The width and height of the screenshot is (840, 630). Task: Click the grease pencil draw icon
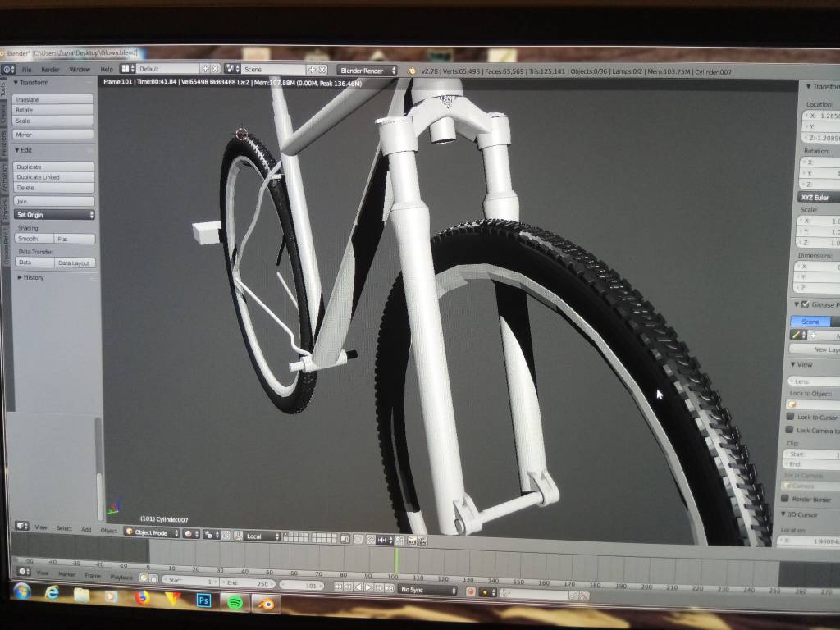(x=797, y=335)
